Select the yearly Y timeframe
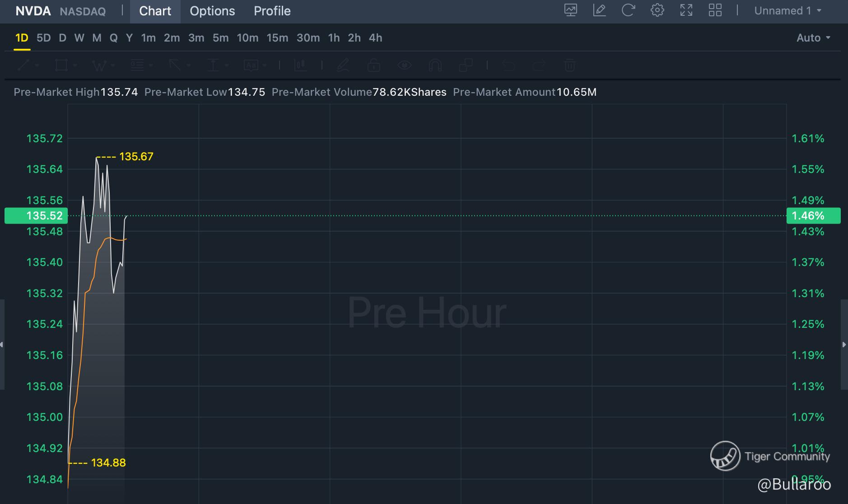The width and height of the screenshot is (848, 504). point(129,38)
